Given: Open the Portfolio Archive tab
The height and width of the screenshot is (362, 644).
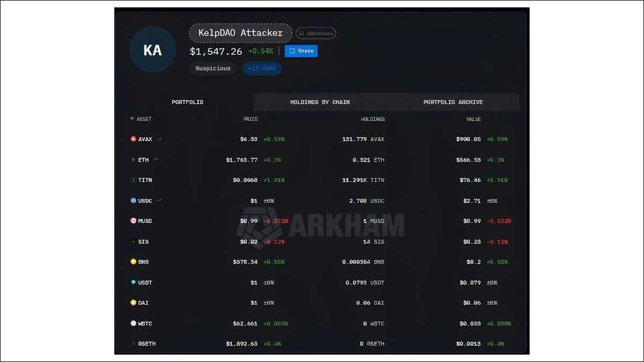Looking at the screenshot, I should coord(453,102).
